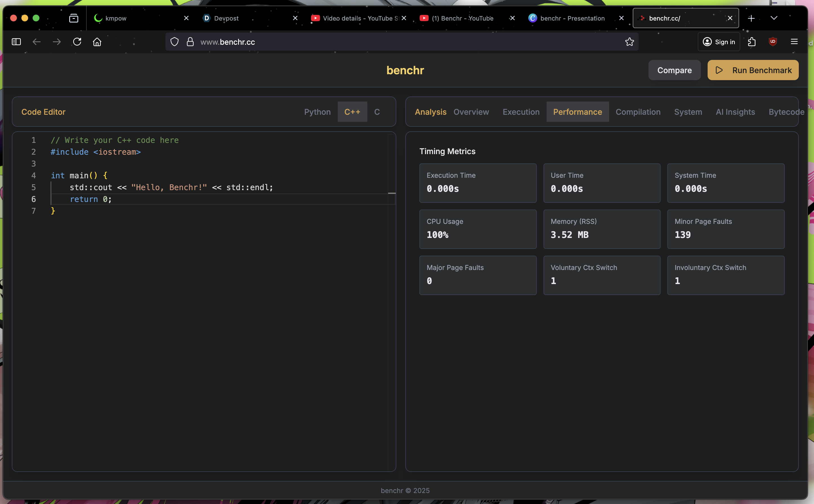Select Python language in Code Editor
814x504 pixels.
(x=317, y=112)
